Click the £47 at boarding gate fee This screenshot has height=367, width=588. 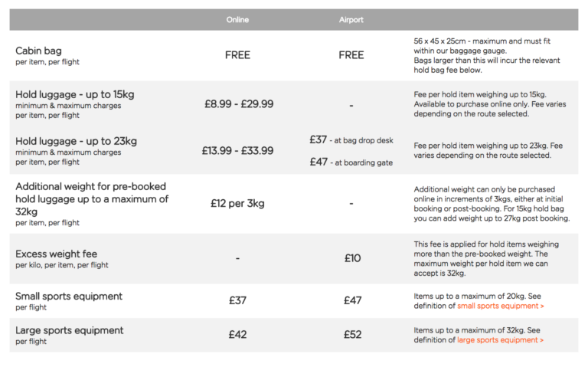(x=351, y=162)
